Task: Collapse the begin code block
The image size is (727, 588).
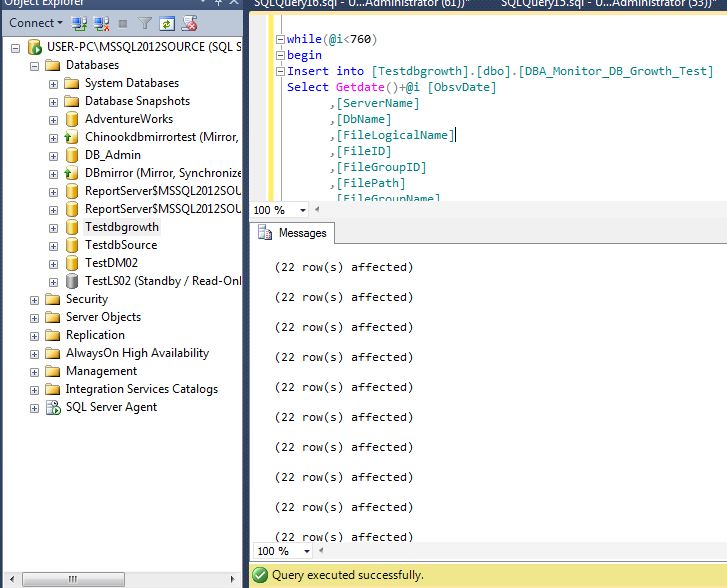Action: tap(280, 55)
